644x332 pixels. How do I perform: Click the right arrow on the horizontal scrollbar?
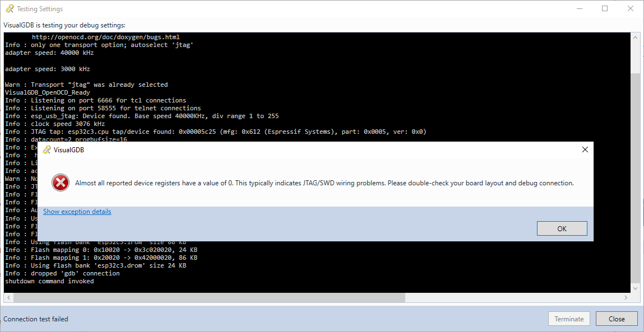tap(627, 297)
